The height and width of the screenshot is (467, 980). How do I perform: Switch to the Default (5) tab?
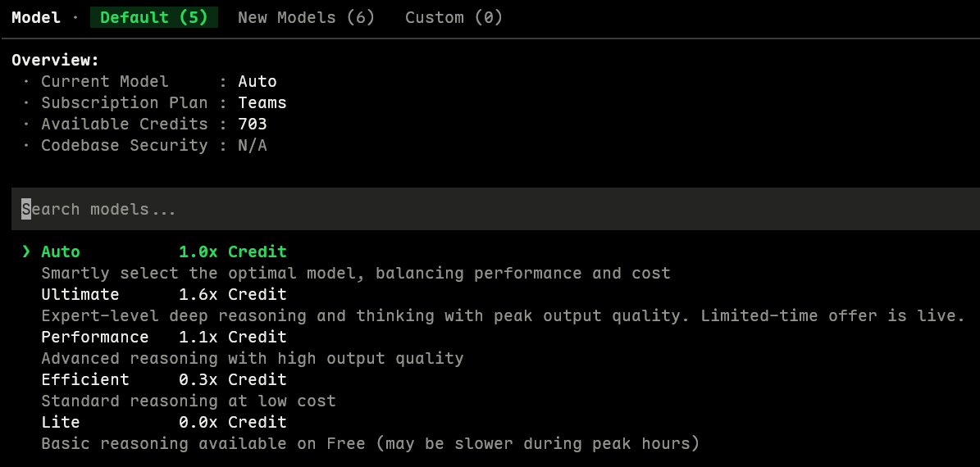coord(153,17)
